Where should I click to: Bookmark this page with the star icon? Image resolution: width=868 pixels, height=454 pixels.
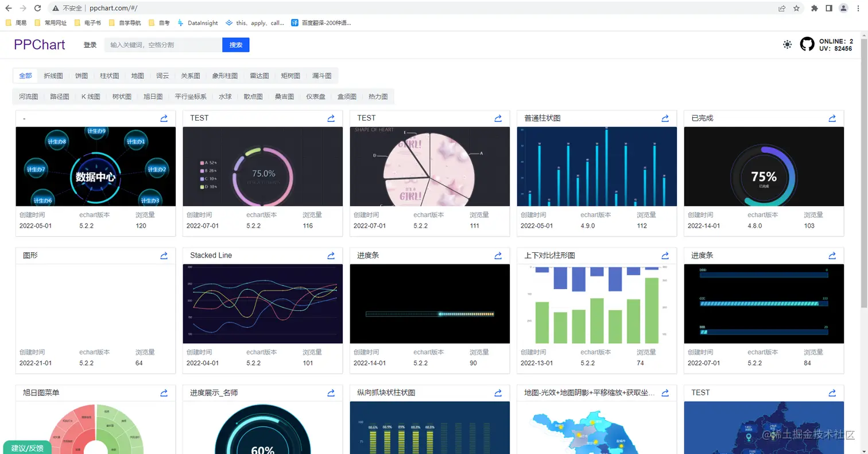coord(797,9)
